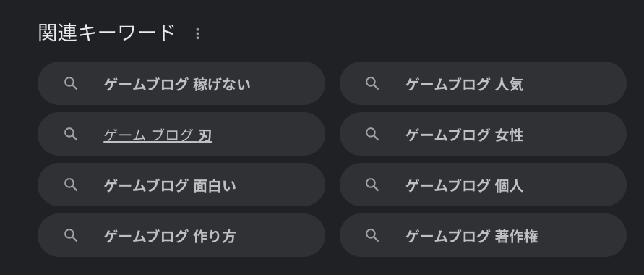The width and height of the screenshot is (644, 275).
Task: Click search icon beside ゲームブログ 作り方
Action: [x=71, y=235]
